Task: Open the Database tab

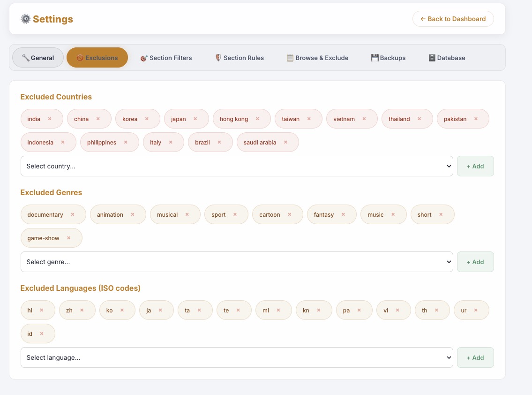Action: pos(447,58)
